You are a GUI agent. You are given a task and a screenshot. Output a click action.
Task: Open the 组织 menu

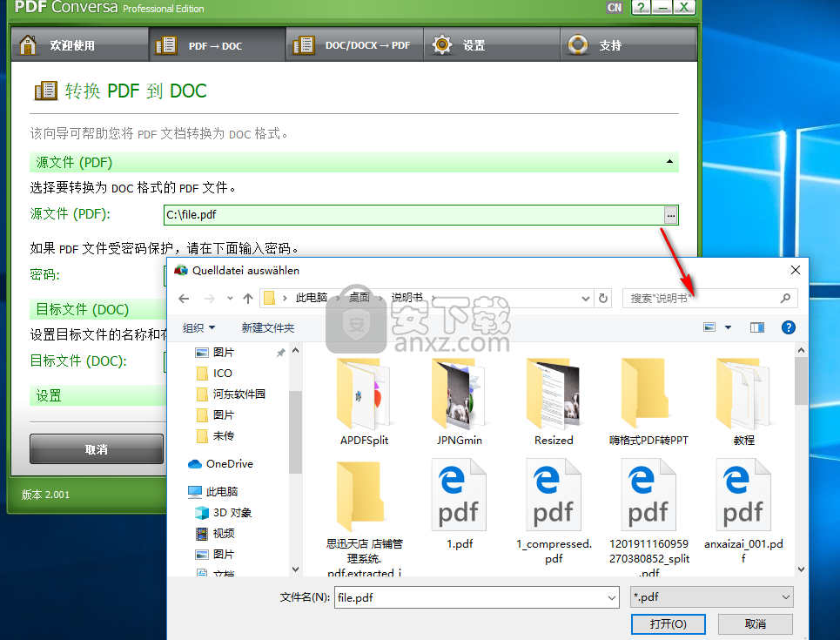point(198,327)
